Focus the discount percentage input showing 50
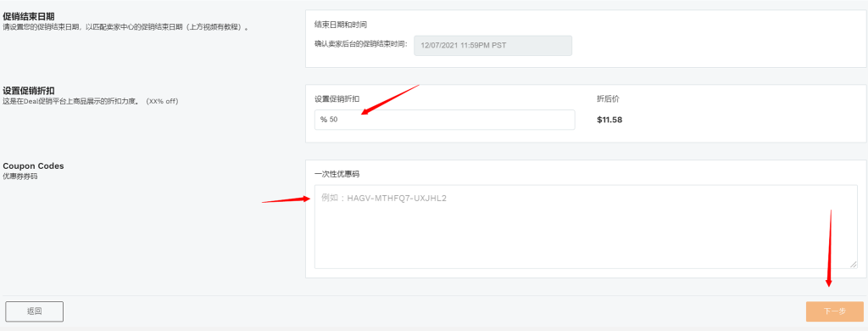The image size is (868, 331). tap(444, 120)
